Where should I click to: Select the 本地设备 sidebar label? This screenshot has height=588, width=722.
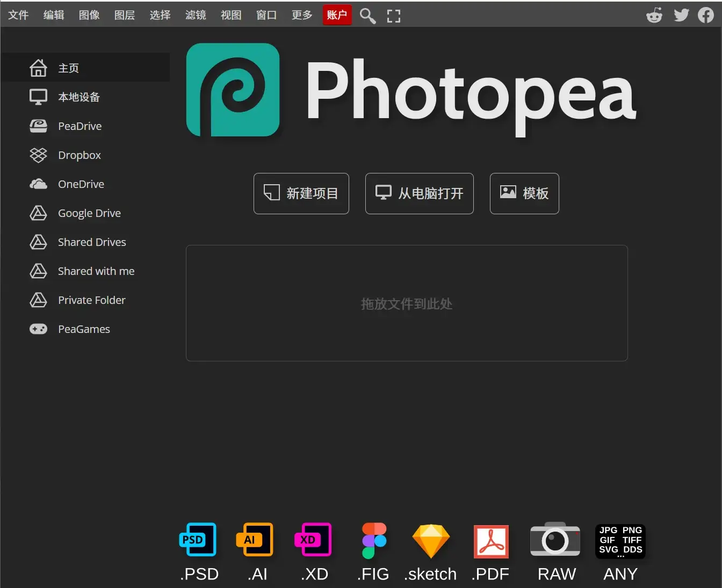[x=79, y=97]
